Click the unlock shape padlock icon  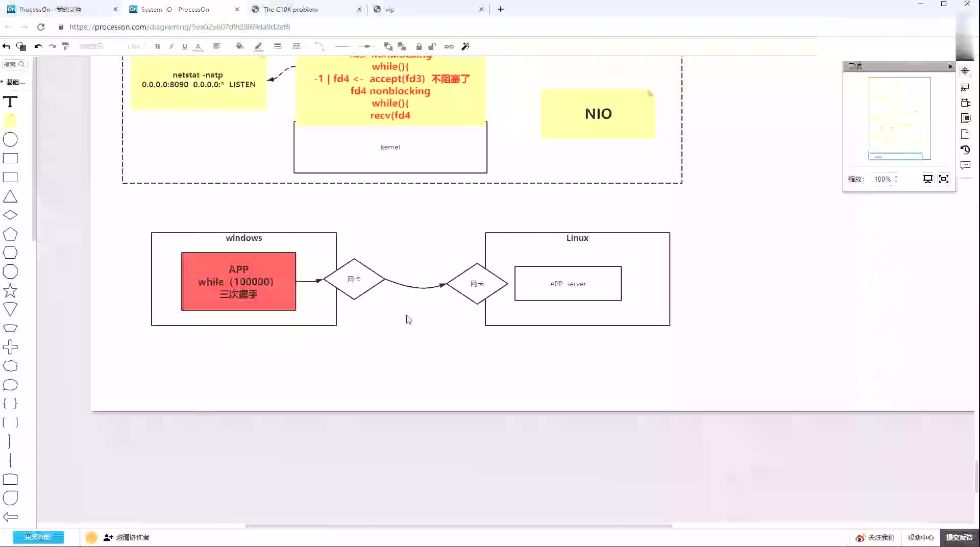[x=432, y=46]
